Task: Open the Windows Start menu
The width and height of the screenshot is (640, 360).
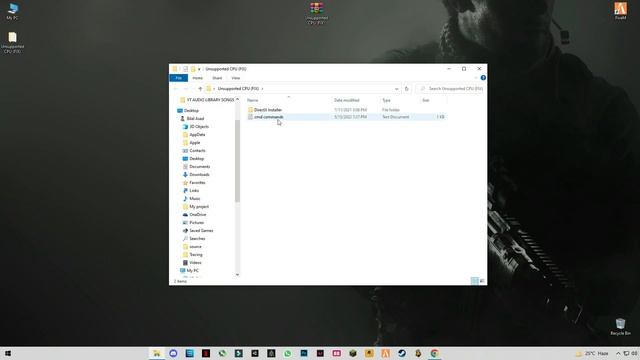Action: click(x=7, y=353)
